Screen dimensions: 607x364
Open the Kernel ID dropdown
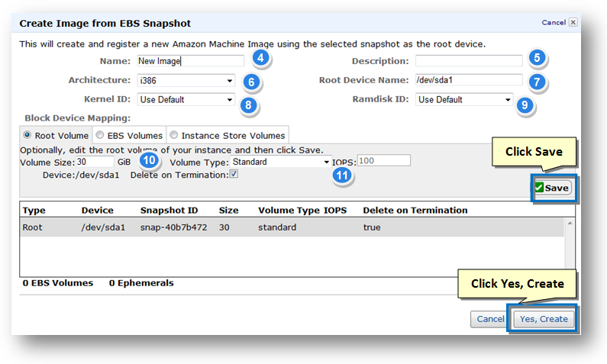pos(186,99)
